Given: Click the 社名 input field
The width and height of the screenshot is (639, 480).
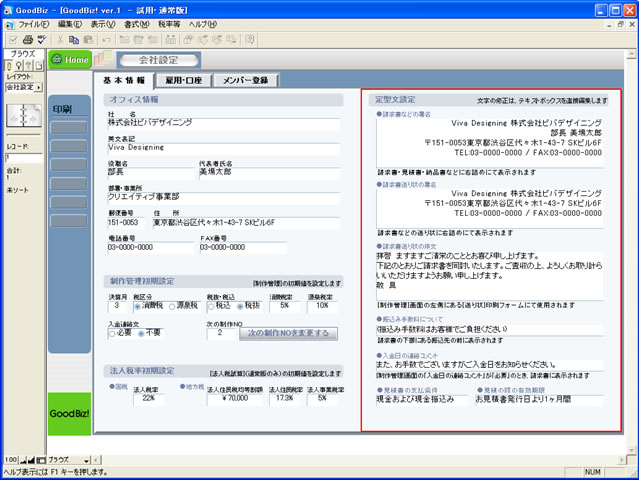Looking at the screenshot, I should (220, 121).
